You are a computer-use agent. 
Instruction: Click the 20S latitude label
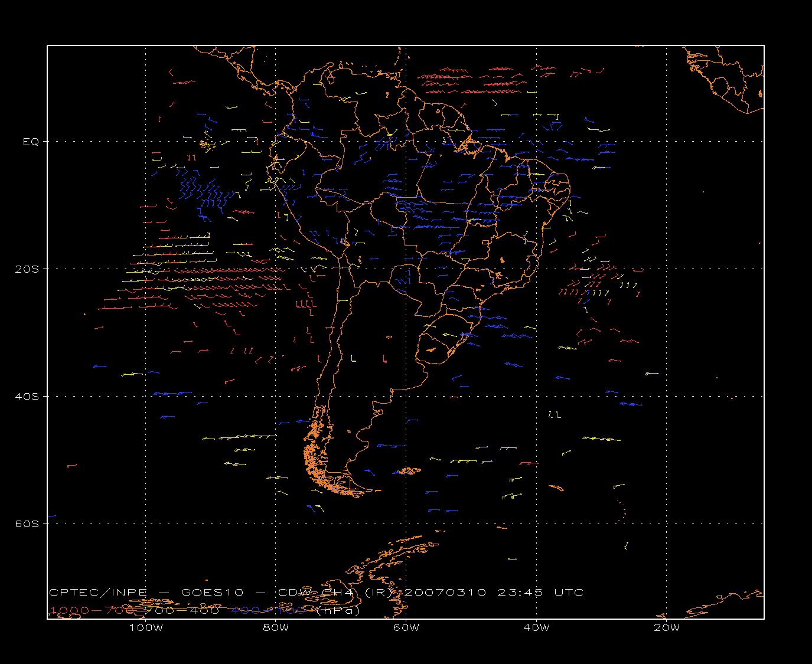27,269
